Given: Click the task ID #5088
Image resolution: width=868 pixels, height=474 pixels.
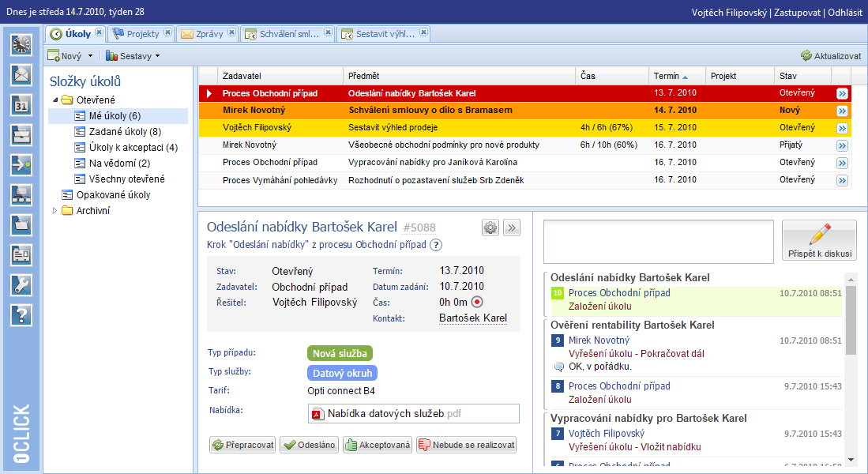Looking at the screenshot, I should 419,228.
